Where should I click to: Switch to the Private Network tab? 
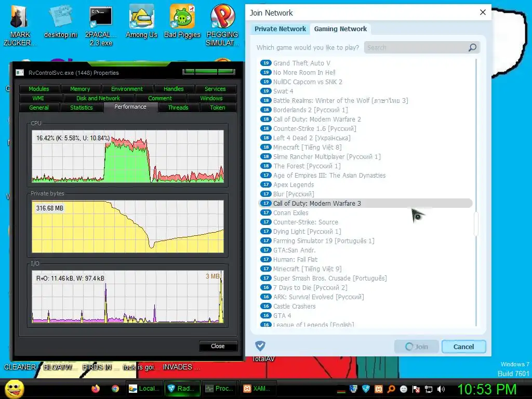click(x=280, y=29)
